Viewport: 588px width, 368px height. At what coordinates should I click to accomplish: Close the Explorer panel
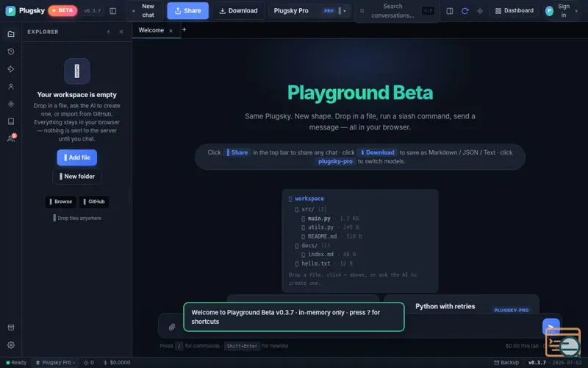point(121,32)
